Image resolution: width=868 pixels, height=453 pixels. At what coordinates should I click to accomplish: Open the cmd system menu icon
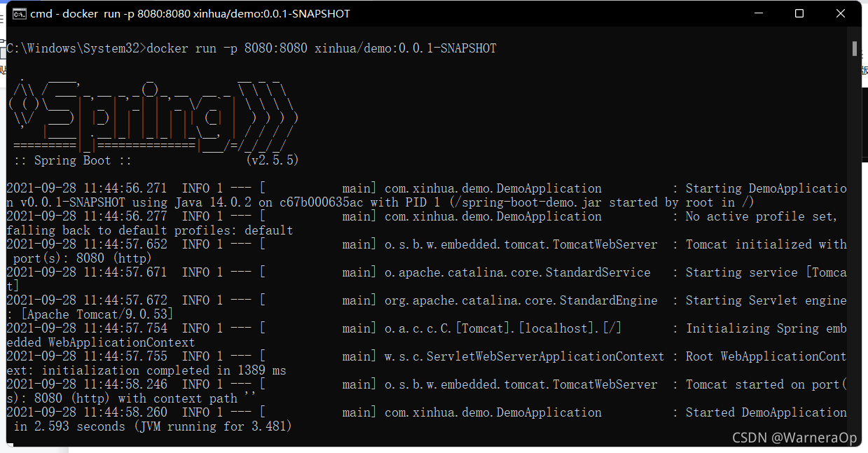(x=20, y=14)
